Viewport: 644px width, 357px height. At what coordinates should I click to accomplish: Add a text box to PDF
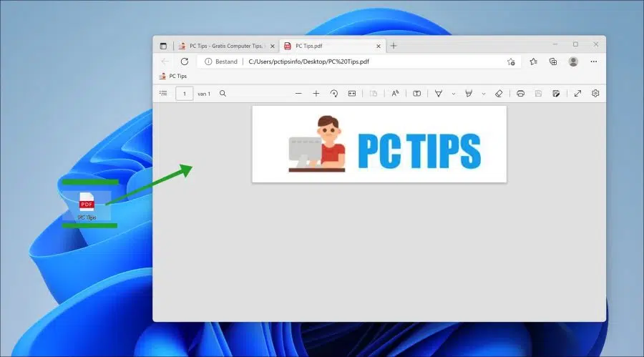coord(417,94)
